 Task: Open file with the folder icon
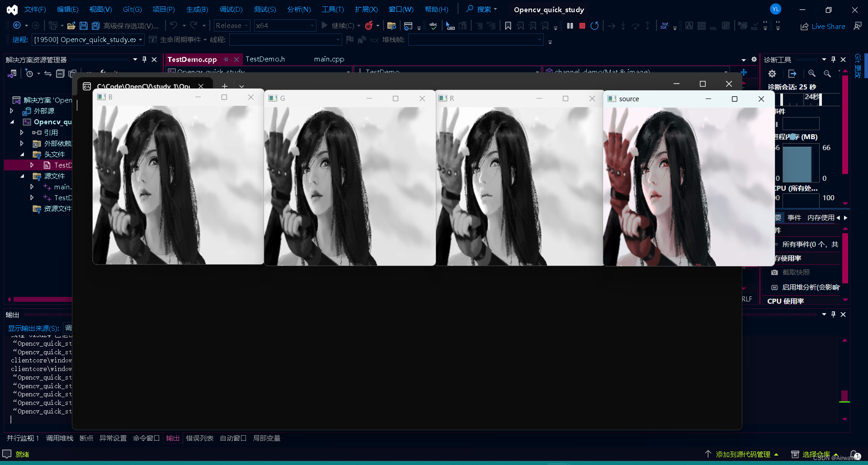pyautogui.click(x=71, y=26)
